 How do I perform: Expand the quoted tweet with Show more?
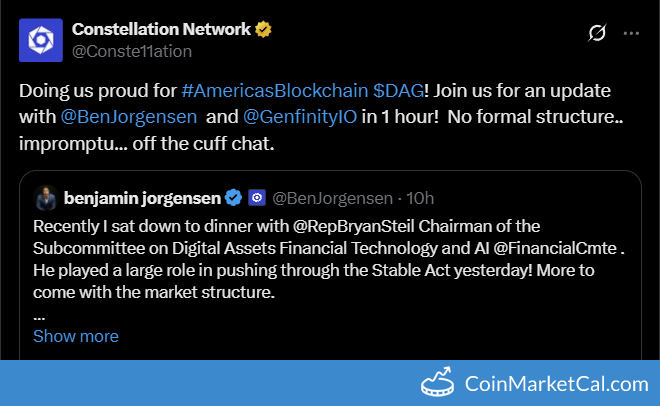[x=76, y=336]
